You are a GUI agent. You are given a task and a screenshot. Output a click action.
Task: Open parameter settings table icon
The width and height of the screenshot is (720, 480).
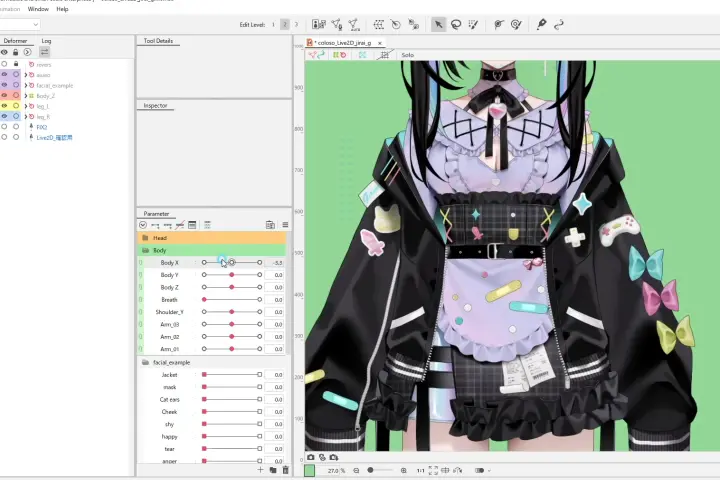(192, 225)
